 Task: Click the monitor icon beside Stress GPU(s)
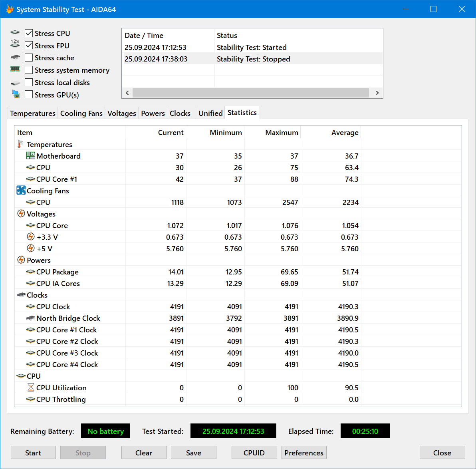point(16,94)
